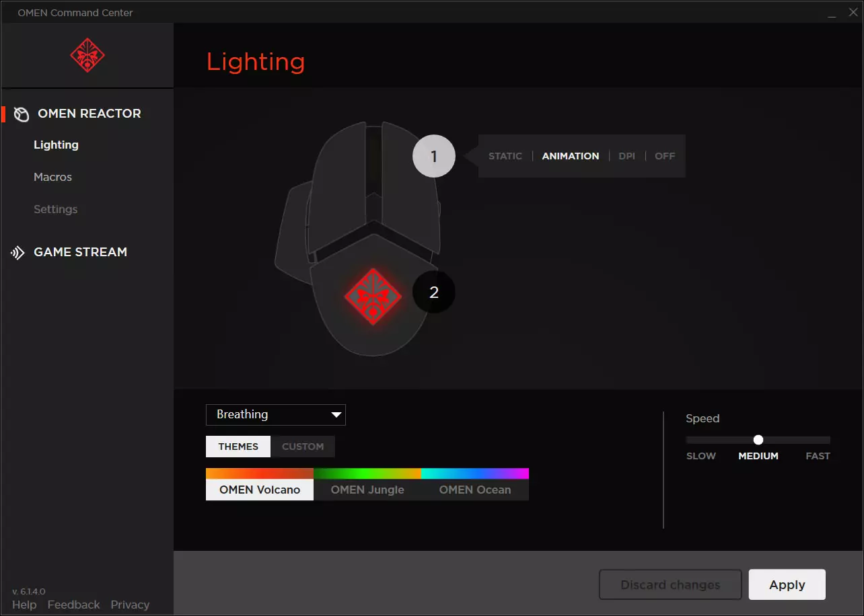Click the glowing OMEN logo on the mouse
864x616 pixels.
[373, 297]
